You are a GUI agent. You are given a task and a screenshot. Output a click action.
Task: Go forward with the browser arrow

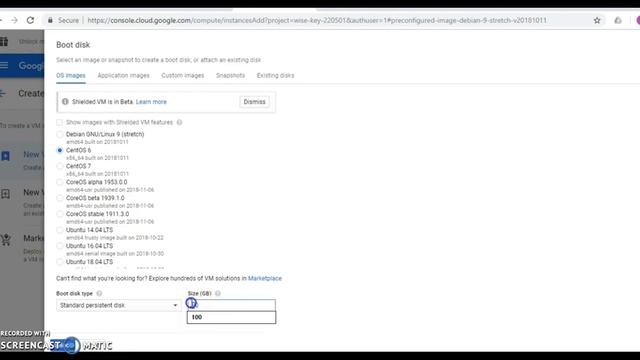tap(14, 20)
